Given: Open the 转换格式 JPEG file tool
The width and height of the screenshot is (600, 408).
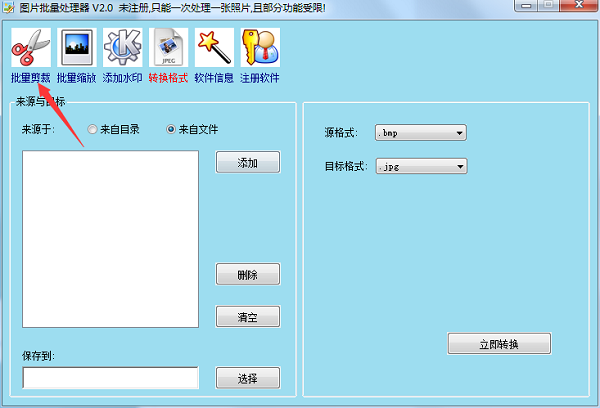Looking at the screenshot, I should click(x=168, y=47).
